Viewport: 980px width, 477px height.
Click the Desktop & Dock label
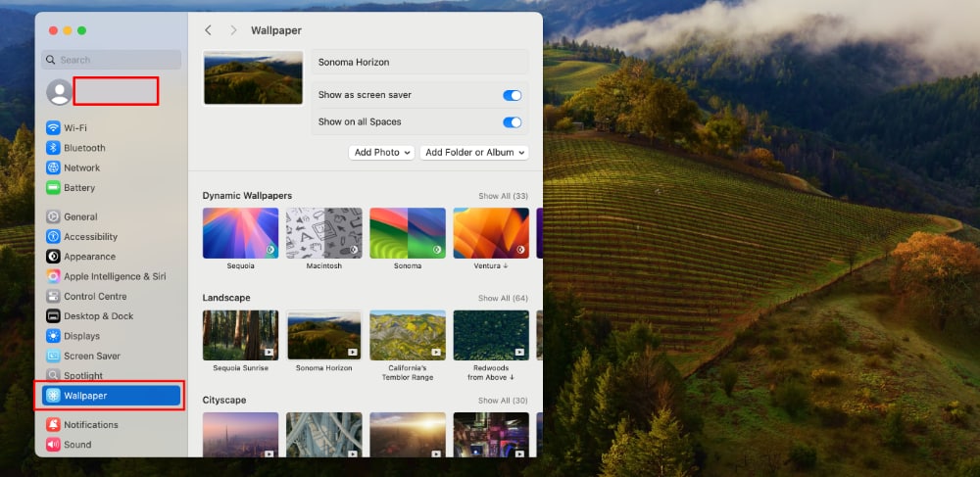pyautogui.click(x=99, y=316)
